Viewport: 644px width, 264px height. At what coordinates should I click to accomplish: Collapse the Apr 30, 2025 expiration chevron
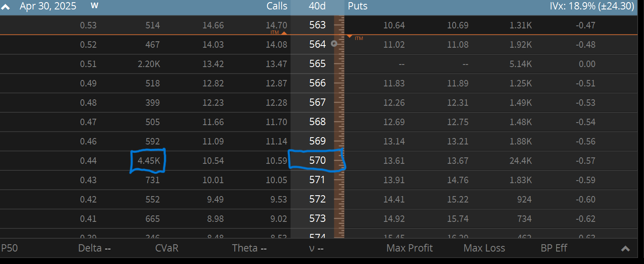pos(6,7)
